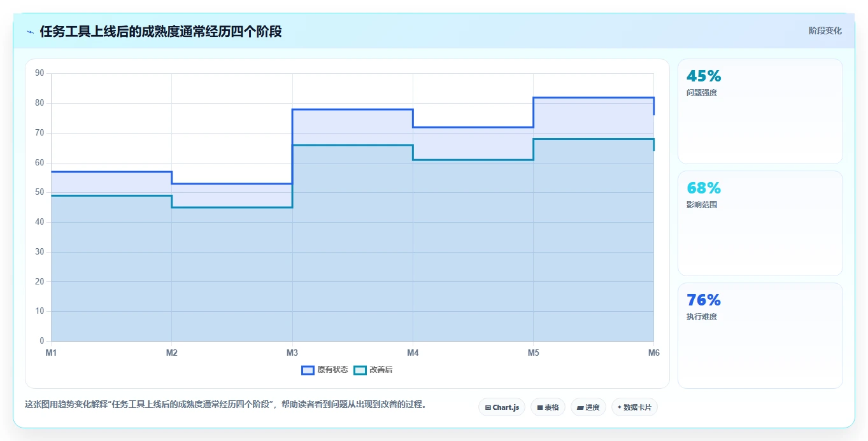
Task: Click the 50 y-axis tick label
Action: [39, 192]
